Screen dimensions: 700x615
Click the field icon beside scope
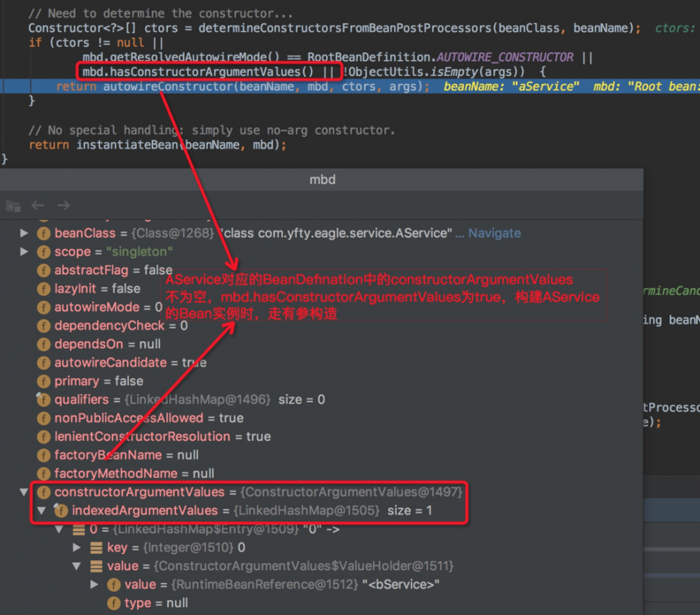43,252
